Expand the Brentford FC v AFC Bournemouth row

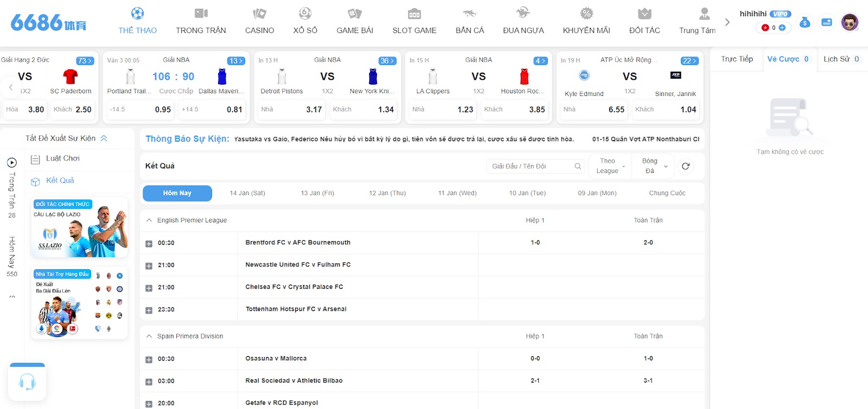pyautogui.click(x=149, y=244)
